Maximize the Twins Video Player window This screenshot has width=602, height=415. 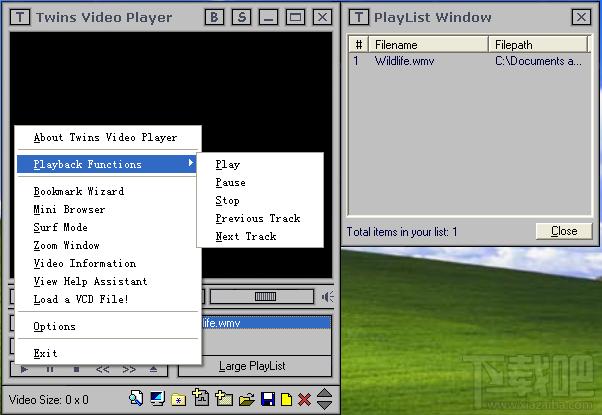click(x=295, y=17)
